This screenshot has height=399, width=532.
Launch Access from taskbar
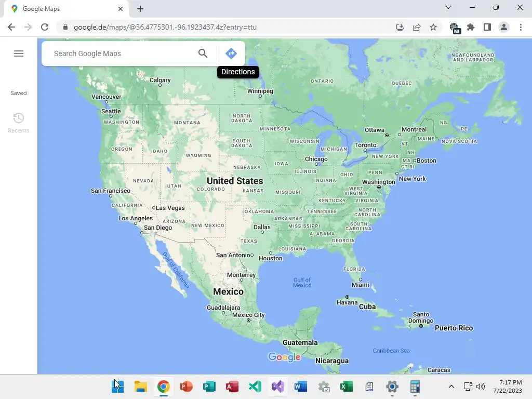[x=232, y=387]
